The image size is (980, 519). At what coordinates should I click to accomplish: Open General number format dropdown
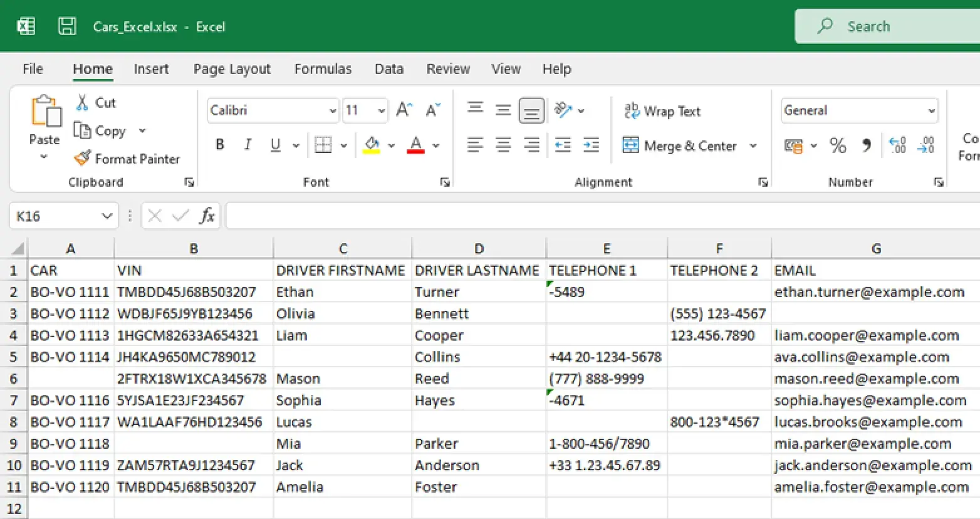point(932,110)
